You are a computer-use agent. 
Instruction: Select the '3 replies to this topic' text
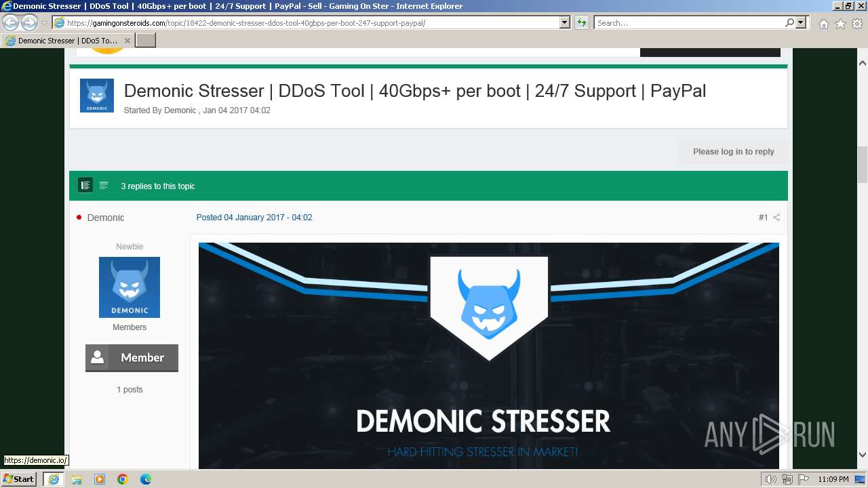pyautogui.click(x=158, y=186)
